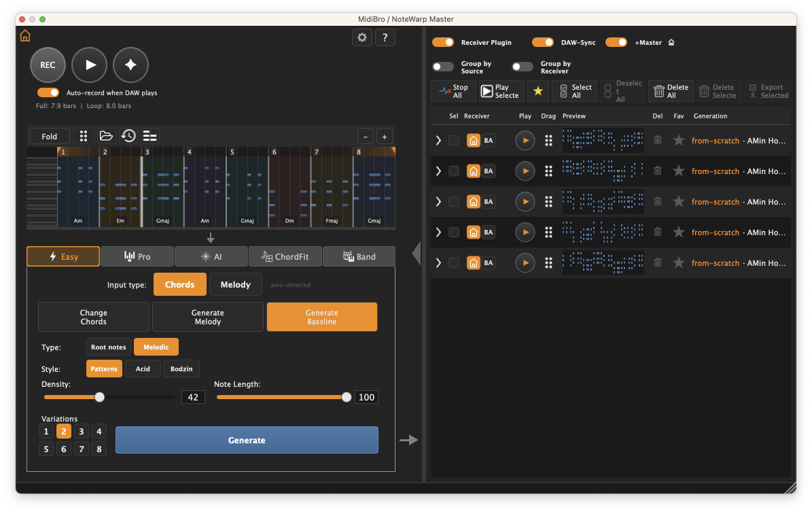Choose Generate Melody mode

click(208, 317)
